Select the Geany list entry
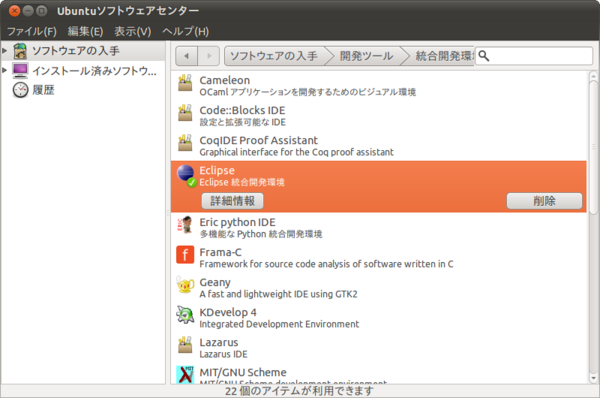Image resolution: width=600 pixels, height=398 pixels. (x=378, y=288)
